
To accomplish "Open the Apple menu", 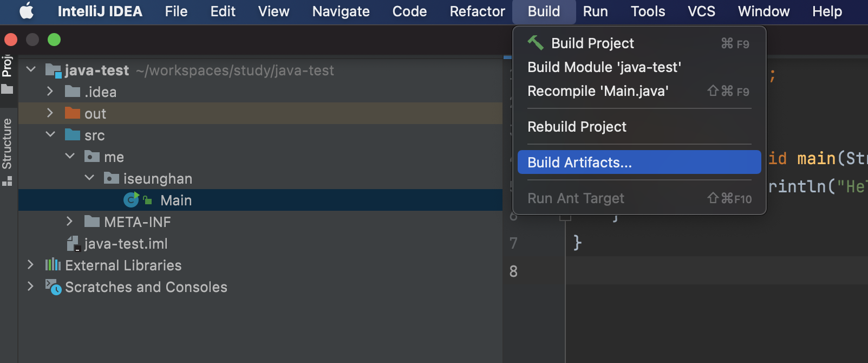I will (27, 11).
